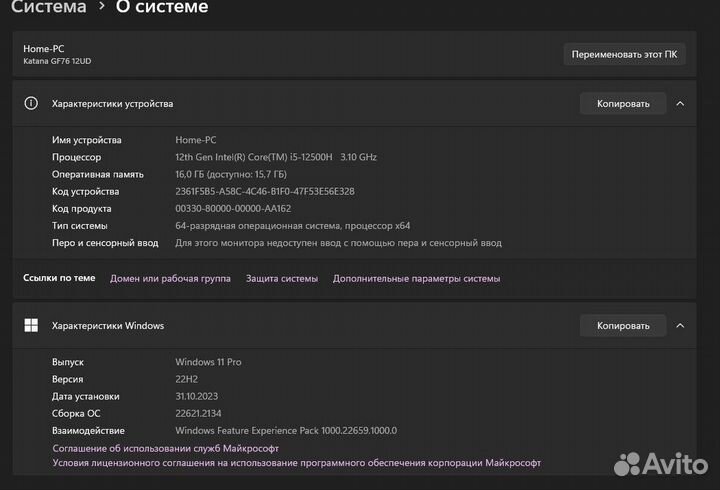Collapse the Характеристики устройства section chevron
The width and height of the screenshot is (720, 490).
pos(680,104)
